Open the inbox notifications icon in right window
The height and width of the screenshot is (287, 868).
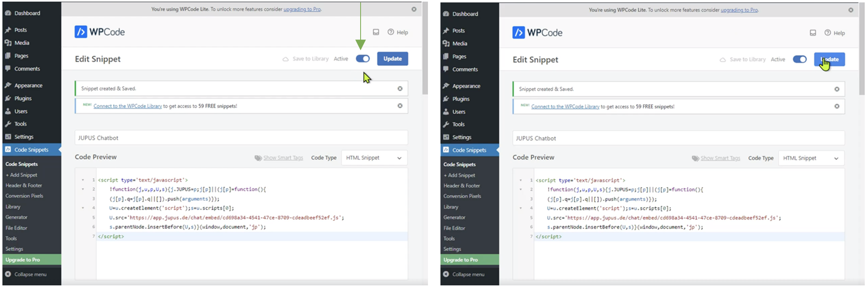click(x=813, y=33)
